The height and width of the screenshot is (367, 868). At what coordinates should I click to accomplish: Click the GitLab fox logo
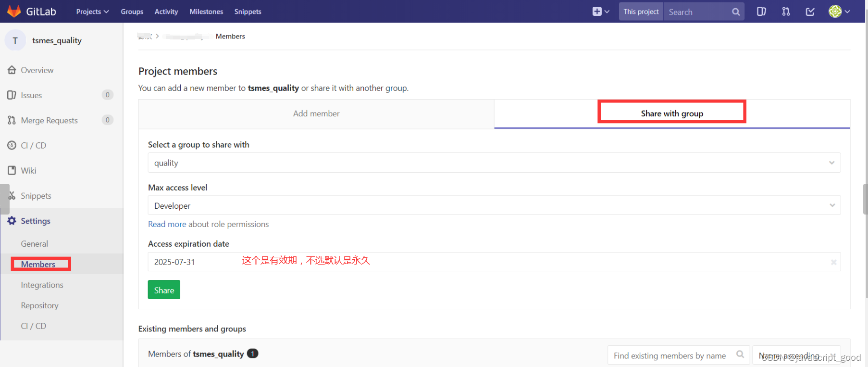click(14, 11)
